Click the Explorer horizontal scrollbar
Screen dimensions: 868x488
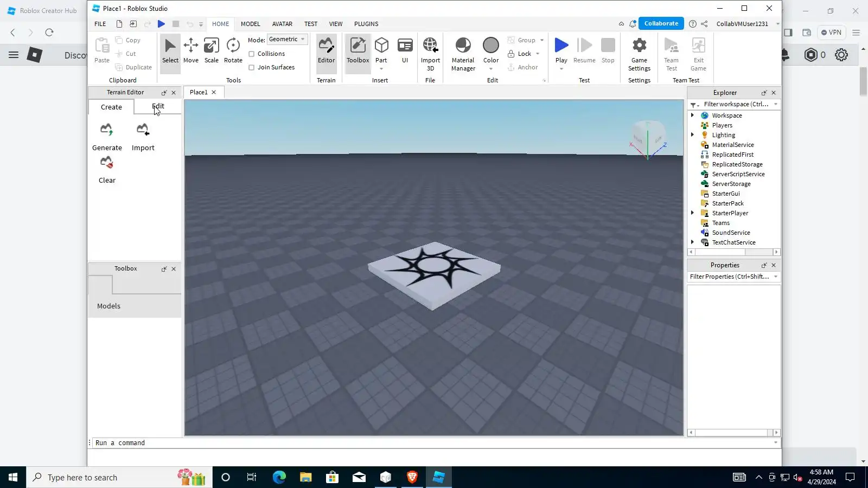pyautogui.click(x=734, y=252)
